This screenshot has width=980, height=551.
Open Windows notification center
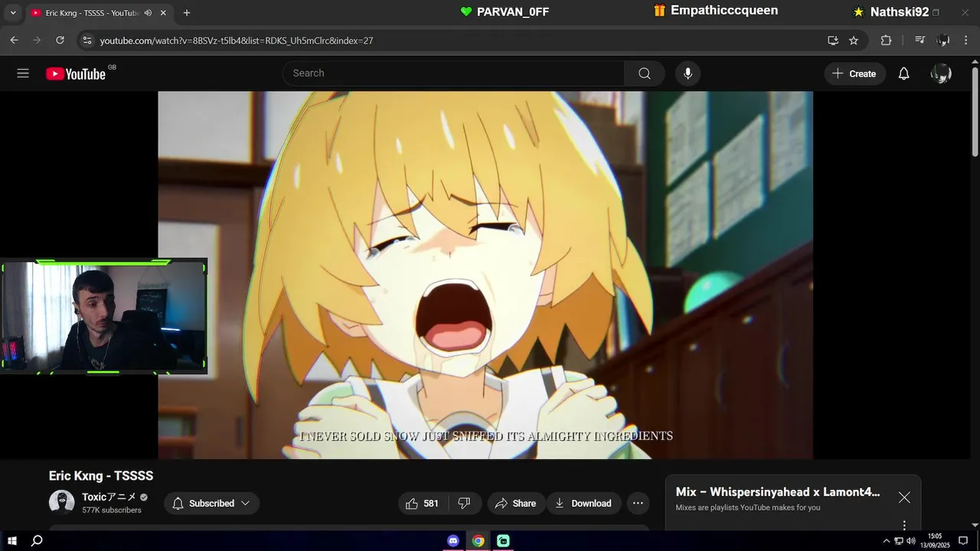[x=963, y=541]
